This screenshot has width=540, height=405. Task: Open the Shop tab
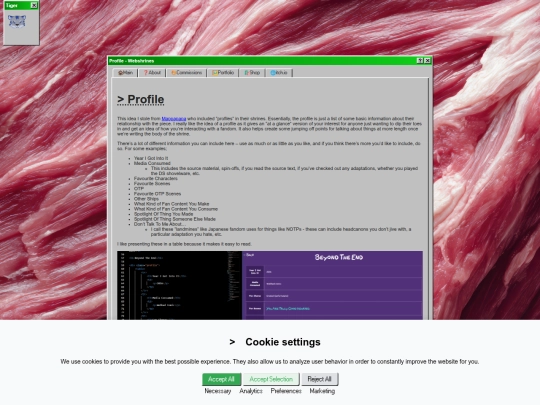[x=252, y=73]
